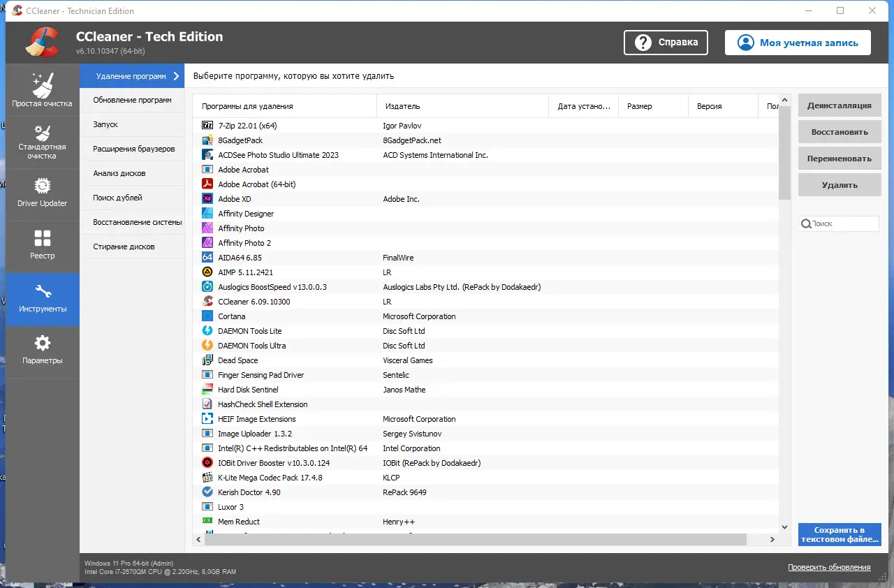Sort by the Программы для удаления column
Image resolution: width=894 pixels, height=588 pixels.
coord(285,106)
